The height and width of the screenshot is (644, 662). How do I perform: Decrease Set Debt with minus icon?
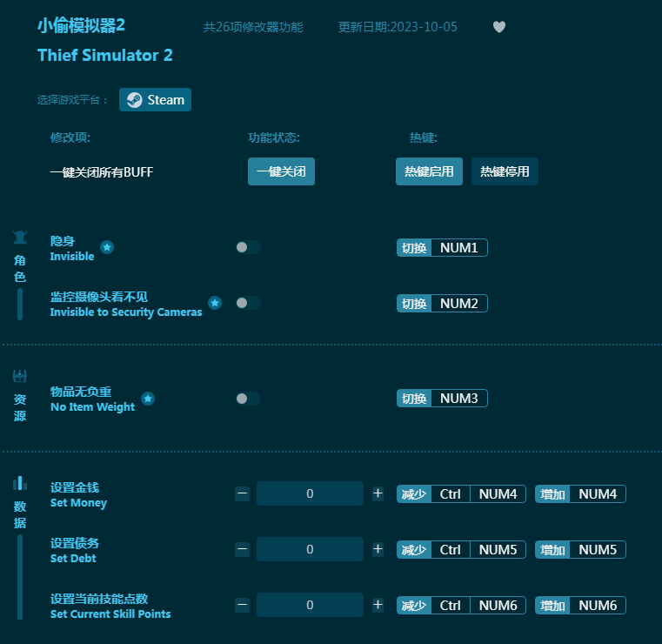243,549
